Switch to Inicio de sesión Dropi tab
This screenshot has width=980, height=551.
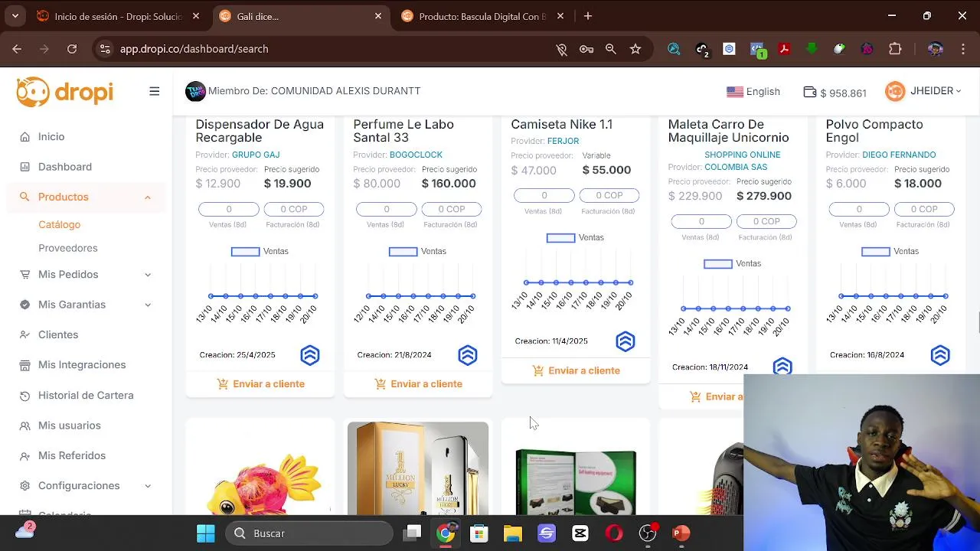click(119, 16)
